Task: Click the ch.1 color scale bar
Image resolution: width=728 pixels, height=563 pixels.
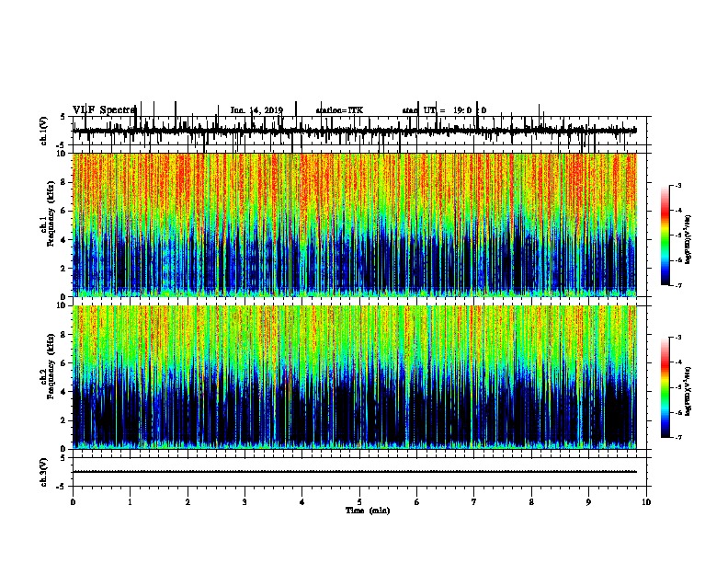Action: pos(665,236)
